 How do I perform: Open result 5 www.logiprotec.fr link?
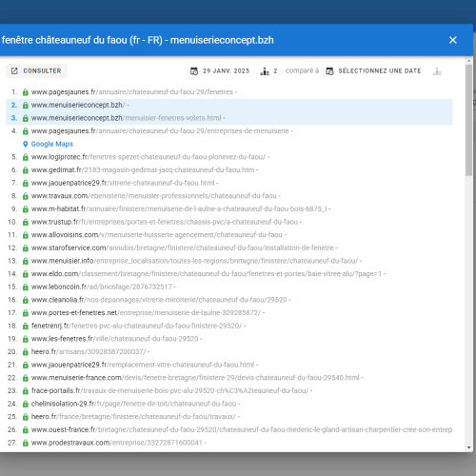coord(149,157)
